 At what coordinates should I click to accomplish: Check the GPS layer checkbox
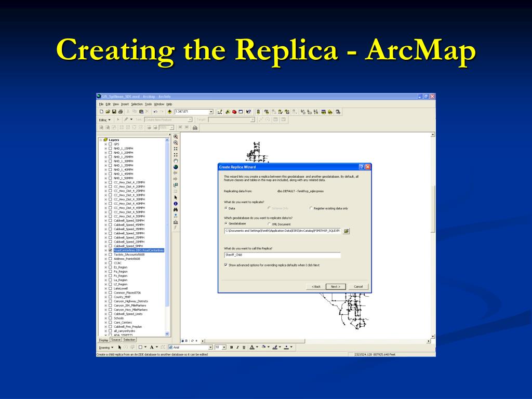click(110, 144)
